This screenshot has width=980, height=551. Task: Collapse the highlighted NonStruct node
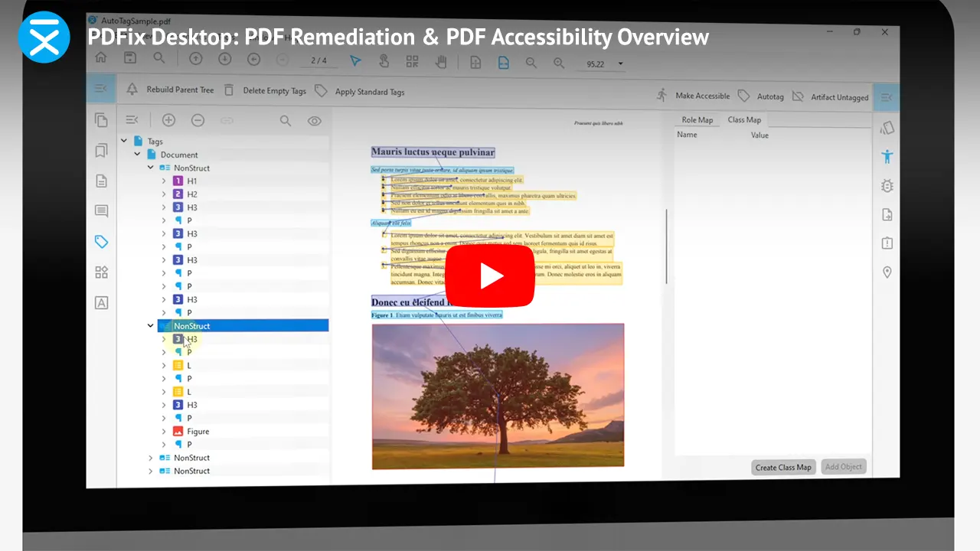click(150, 326)
